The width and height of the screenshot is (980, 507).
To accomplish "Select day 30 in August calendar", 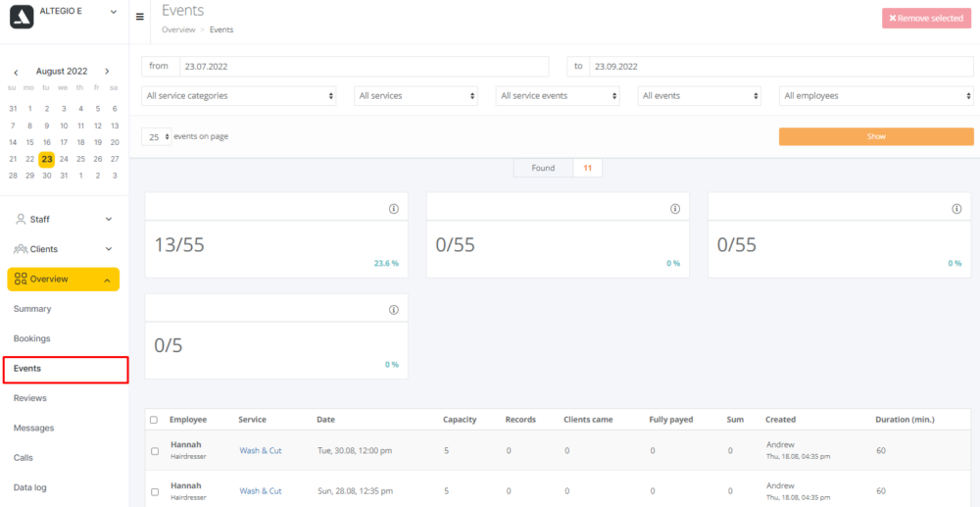I will pyautogui.click(x=47, y=176).
